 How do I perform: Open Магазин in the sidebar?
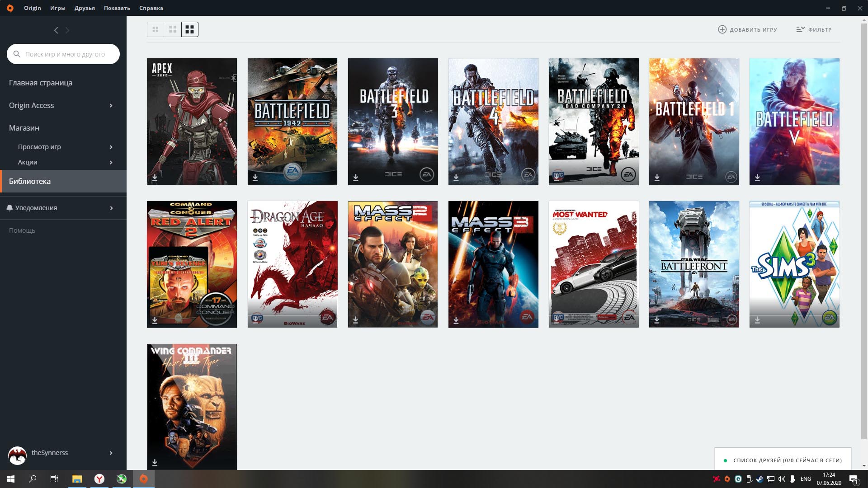[x=24, y=128]
